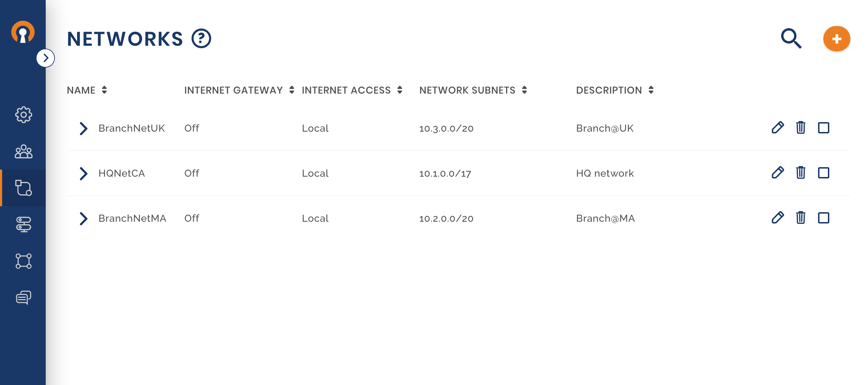
Task: Select the HQNetCA row checkbox
Action: 823,172
